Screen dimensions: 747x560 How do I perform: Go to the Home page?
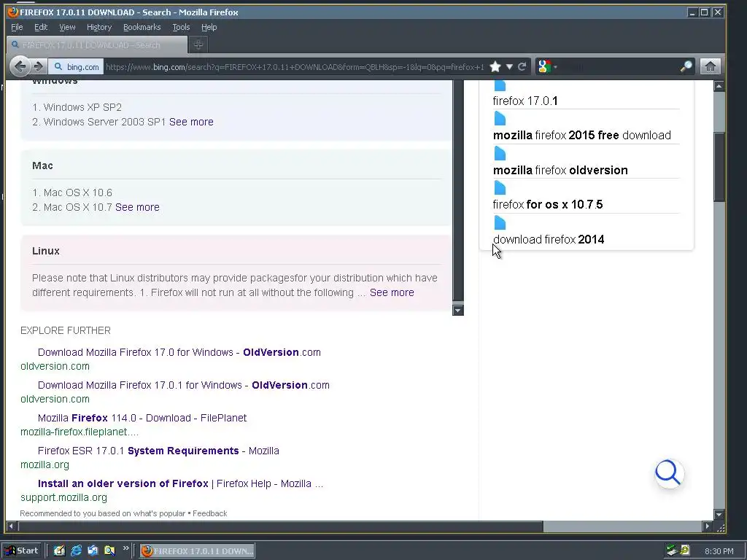[x=711, y=66]
